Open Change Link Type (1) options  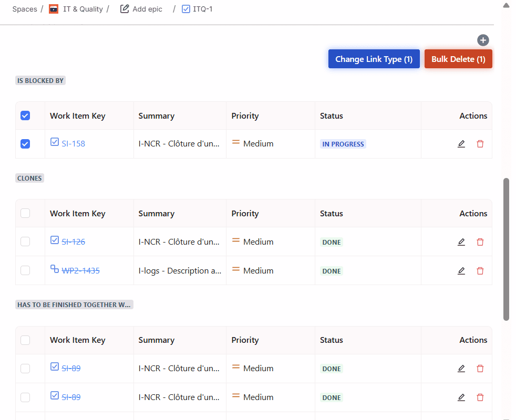pos(374,59)
